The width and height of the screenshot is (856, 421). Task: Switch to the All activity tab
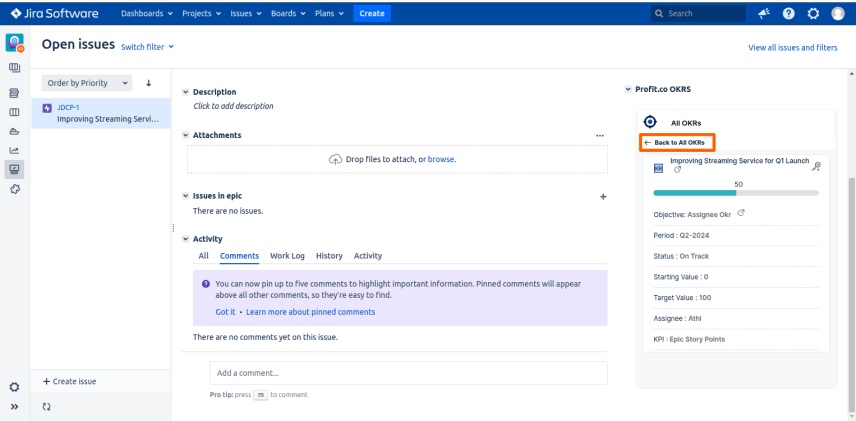[204, 256]
